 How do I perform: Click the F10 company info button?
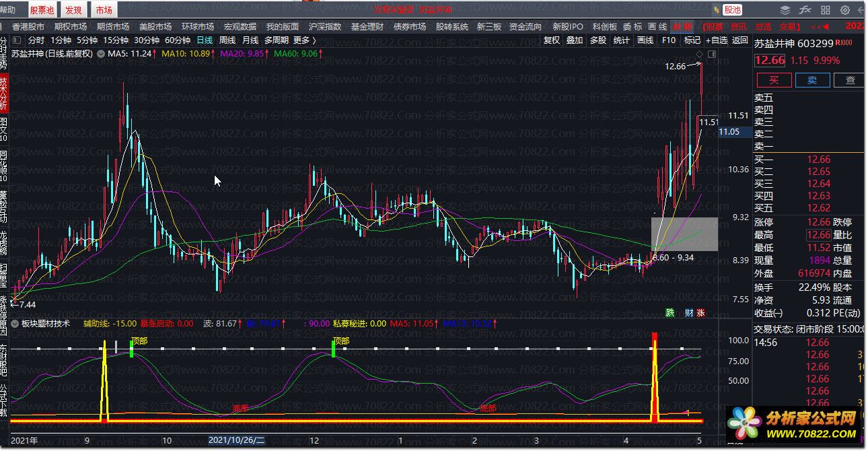pos(669,40)
